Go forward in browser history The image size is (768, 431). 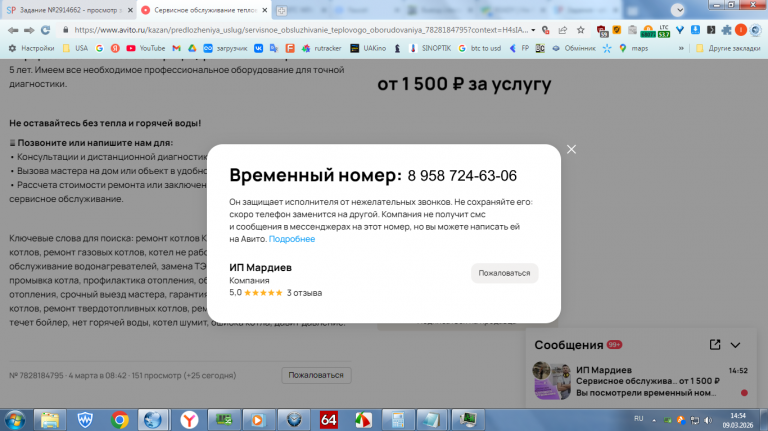coord(29,30)
